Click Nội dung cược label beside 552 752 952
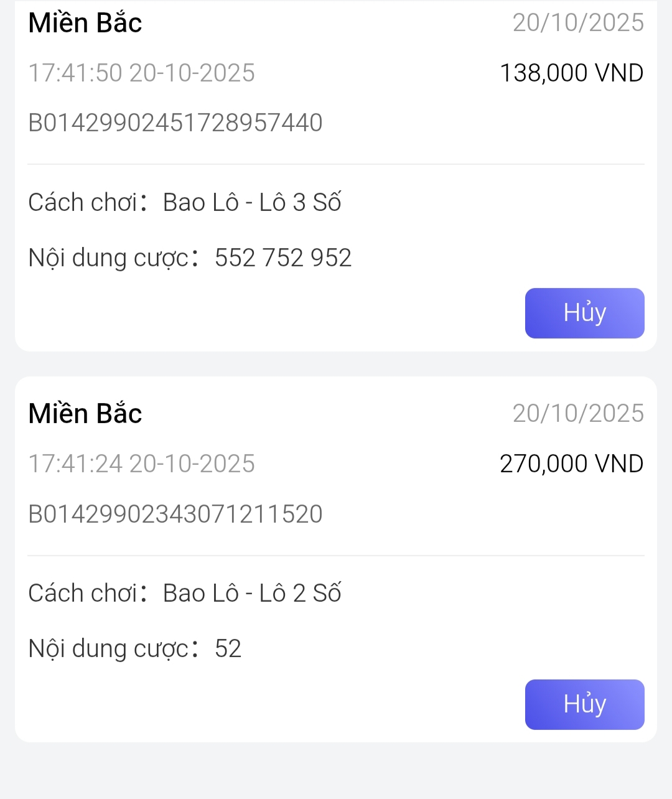The width and height of the screenshot is (672, 799). (x=109, y=258)
